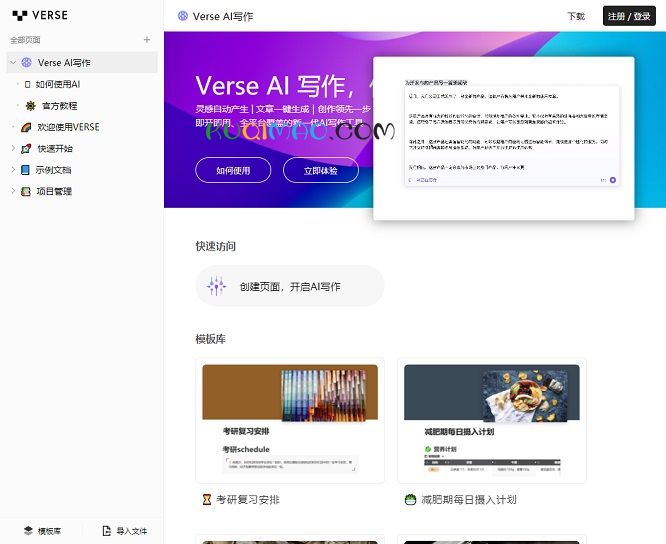Select the 示例文档 sidebar item
Viewport: 666px width, 544px height.
click(x=53, y=170)
